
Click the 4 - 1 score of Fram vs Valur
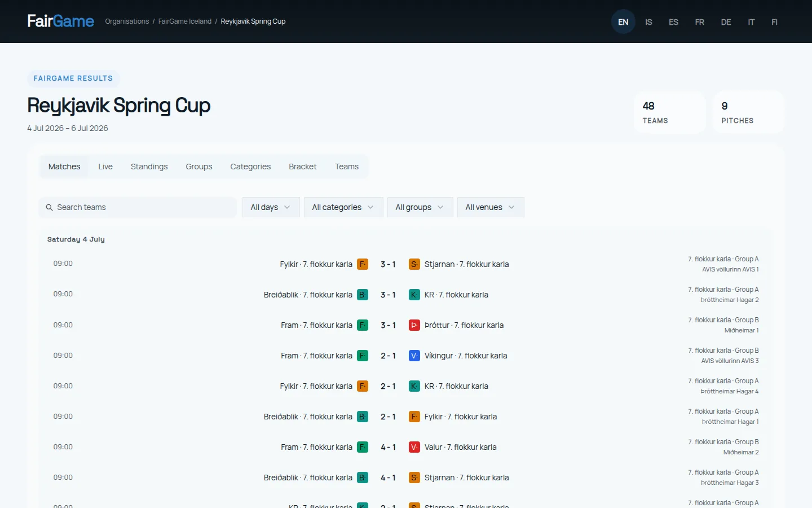click(388, 447)
